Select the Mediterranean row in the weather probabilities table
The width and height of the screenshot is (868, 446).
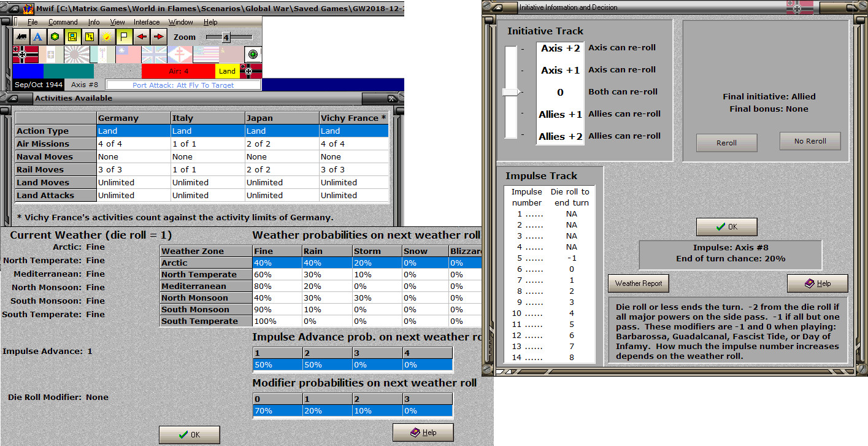coord(321,286)
